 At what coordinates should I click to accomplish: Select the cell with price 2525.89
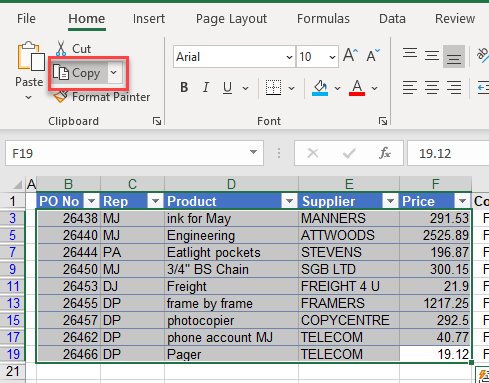435,235
